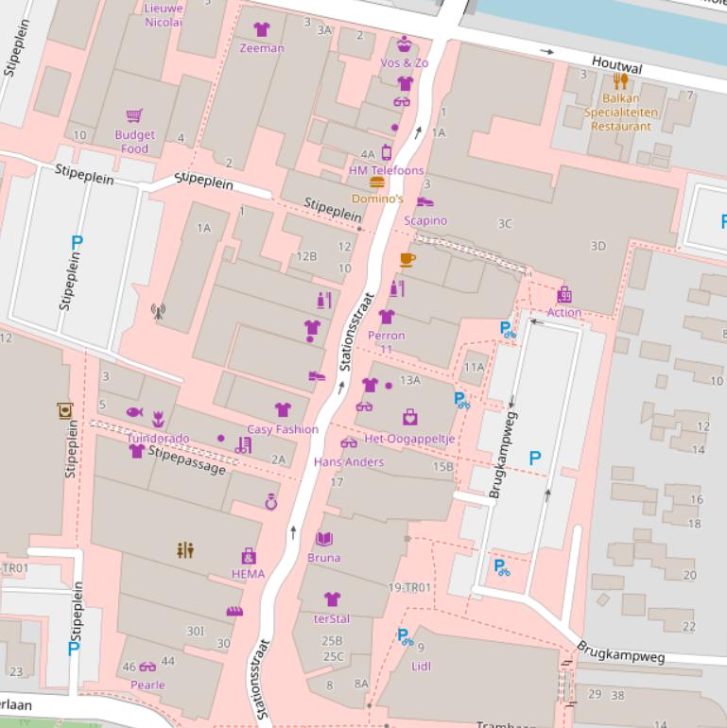Open the Perron 11 clothing icon
Screen dimensions: 727x728
click(386, 317)
